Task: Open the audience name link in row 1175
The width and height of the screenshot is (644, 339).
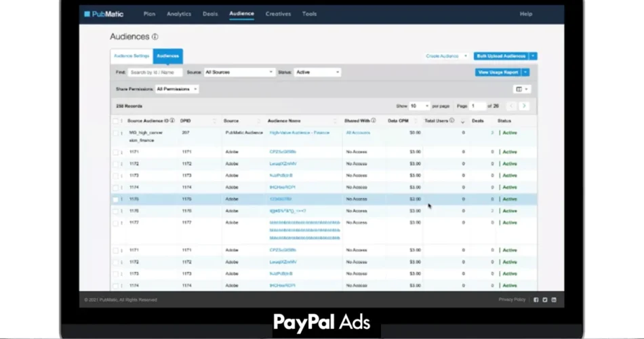Action: point(281,199)
